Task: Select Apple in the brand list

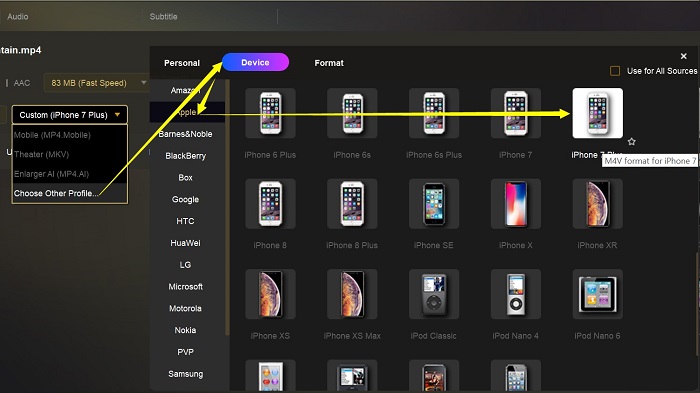Action: pos(187,112)
